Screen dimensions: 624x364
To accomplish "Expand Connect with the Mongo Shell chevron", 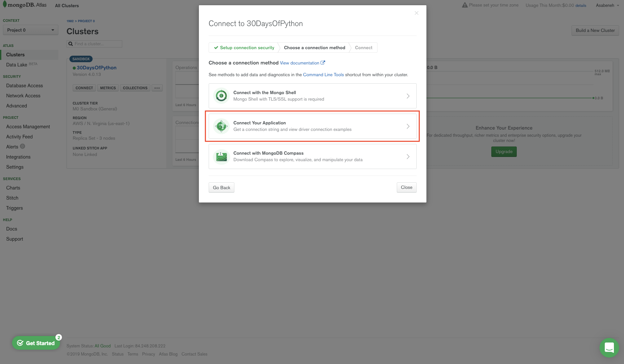I will 408,96.
